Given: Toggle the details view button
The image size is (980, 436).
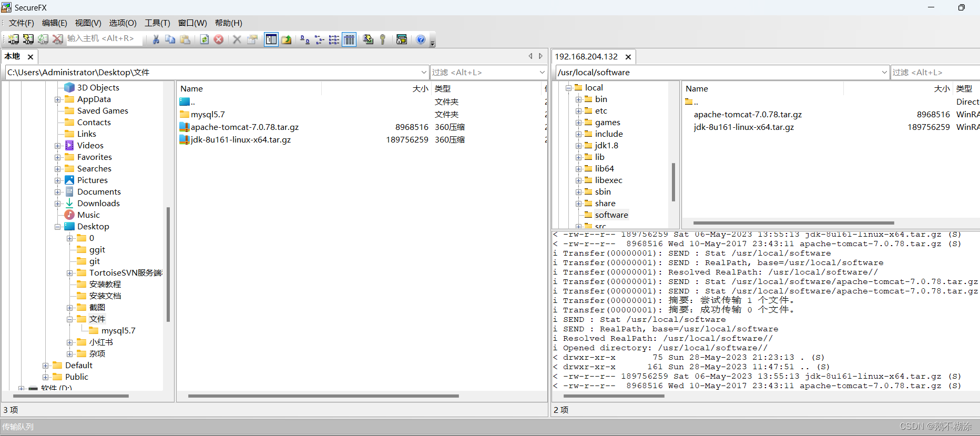Looking at the screenshot, I should [349, 39].
